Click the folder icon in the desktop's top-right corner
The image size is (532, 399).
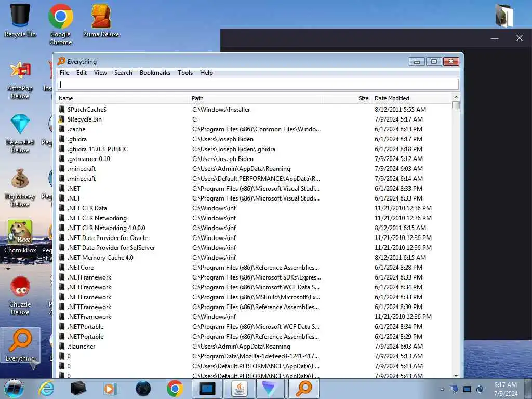pos(504,16)
